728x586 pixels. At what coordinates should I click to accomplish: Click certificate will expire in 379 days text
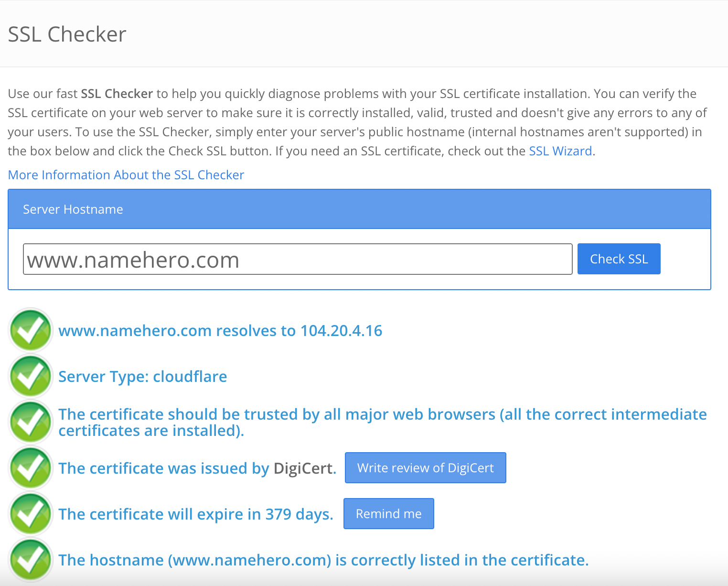point(196,514)
